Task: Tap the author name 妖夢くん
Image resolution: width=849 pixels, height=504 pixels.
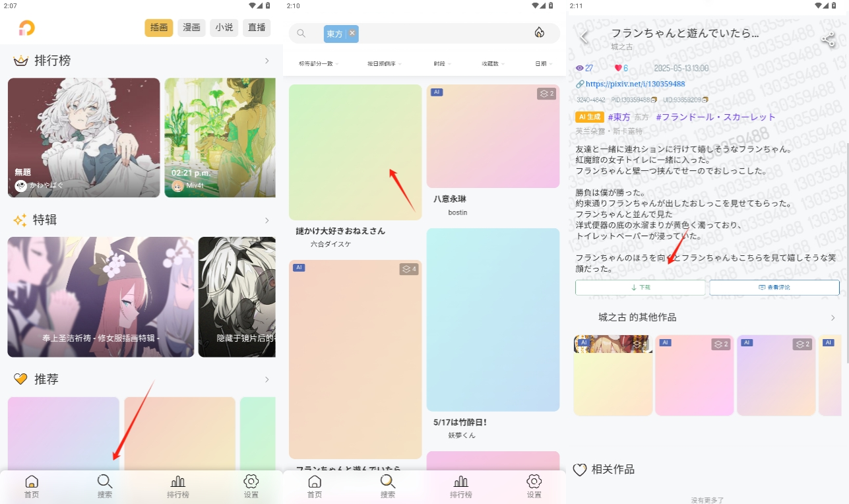Action: 462,435
